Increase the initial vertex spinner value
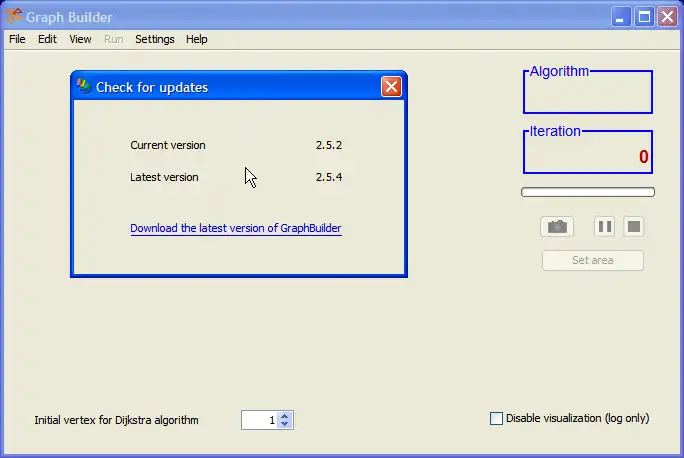Screen dimensions: 684x458 pyautogui.click(x=285, y=416)
